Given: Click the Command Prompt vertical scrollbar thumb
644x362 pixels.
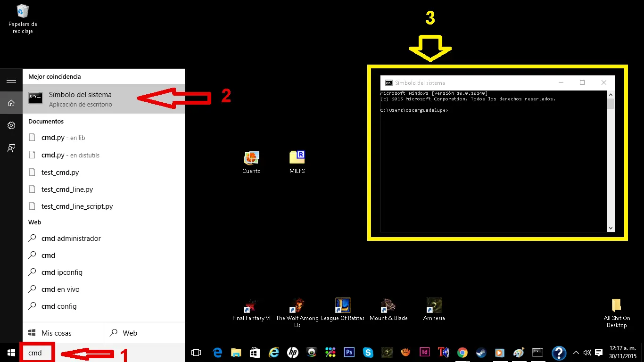Looking at the screenshot, I should tap(611, 104).
